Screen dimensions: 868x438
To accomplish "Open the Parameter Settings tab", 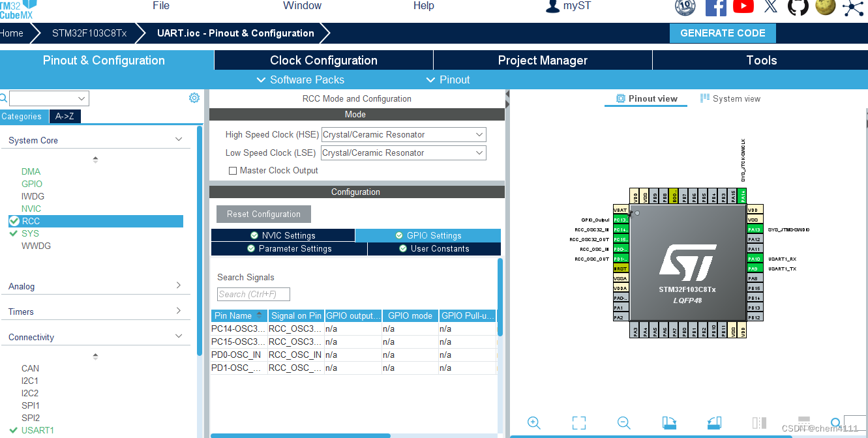I will pos(289,248).
